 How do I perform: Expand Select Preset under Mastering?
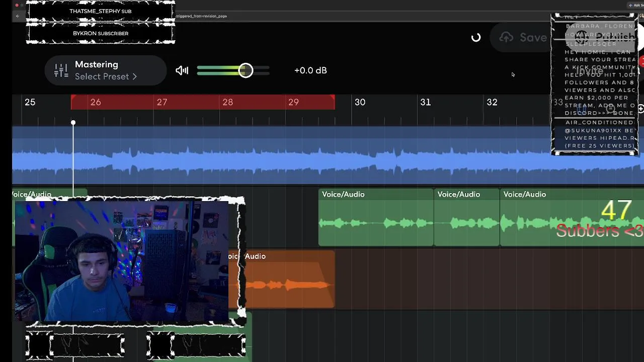106,76
